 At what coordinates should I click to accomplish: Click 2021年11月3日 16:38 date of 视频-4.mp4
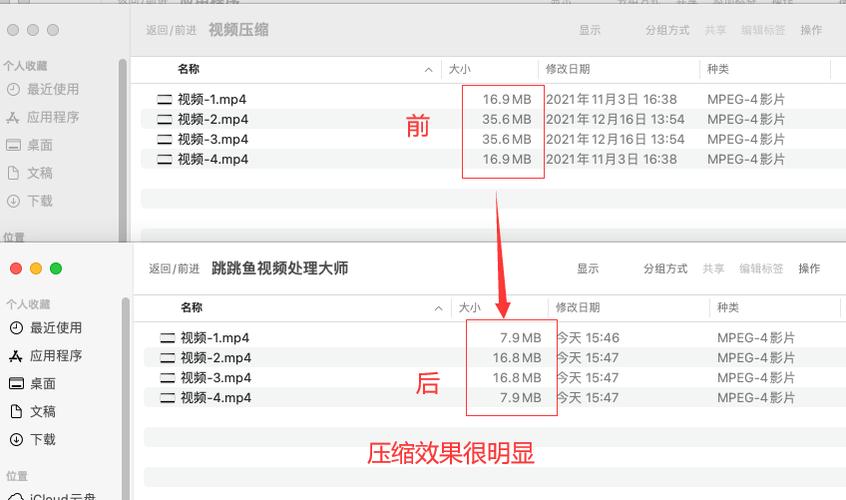[x=611, y=160]
